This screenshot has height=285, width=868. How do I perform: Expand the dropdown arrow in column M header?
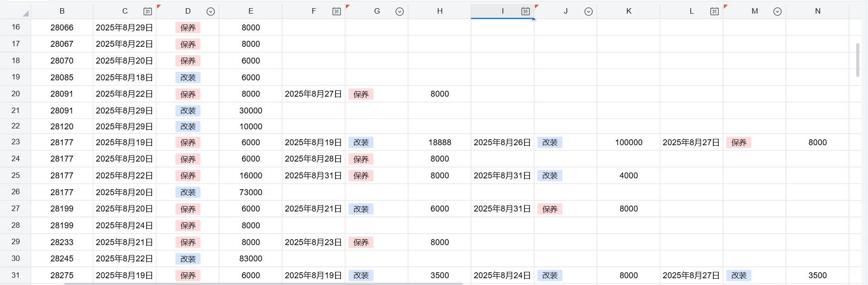pyautogui.click(x=777, y=11)
